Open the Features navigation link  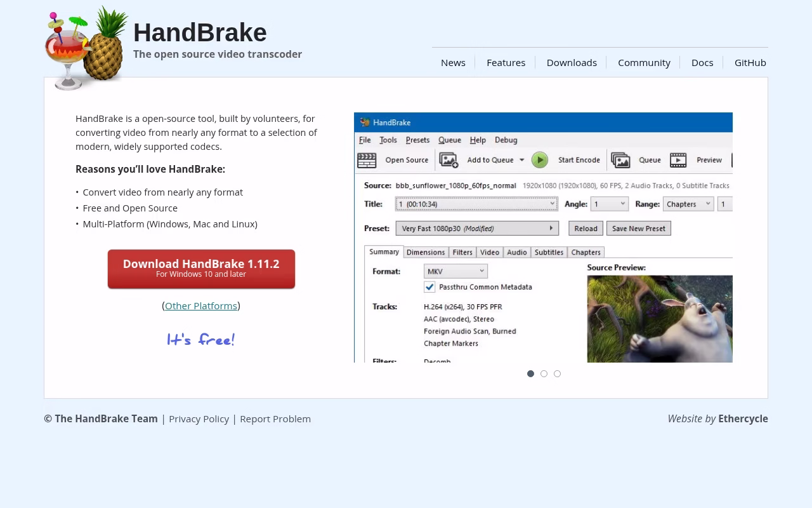(506, 62)
